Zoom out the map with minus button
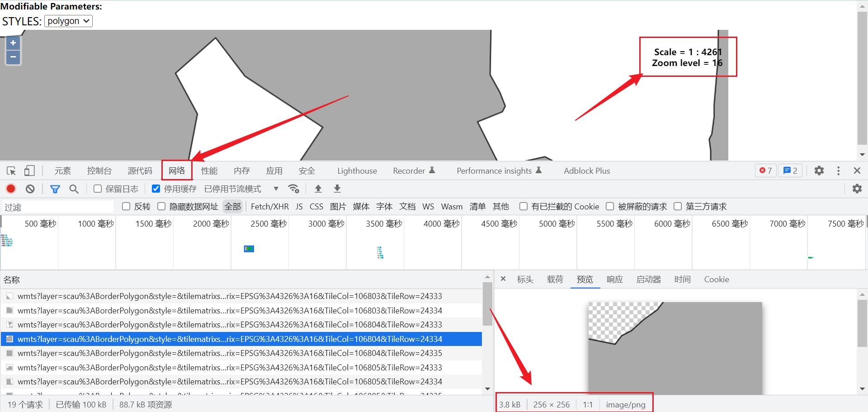The image size is (868, 412). [13, 57]
